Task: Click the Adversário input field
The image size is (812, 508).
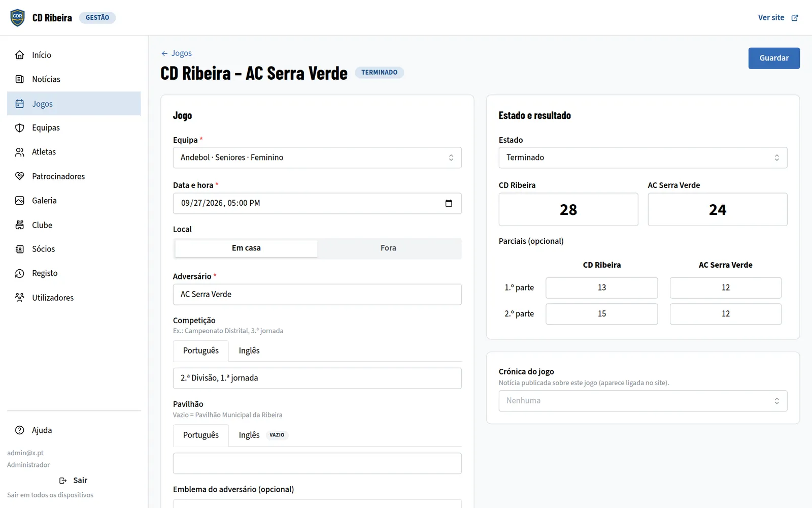Action: pyautogui.click(x=317, y=295)
